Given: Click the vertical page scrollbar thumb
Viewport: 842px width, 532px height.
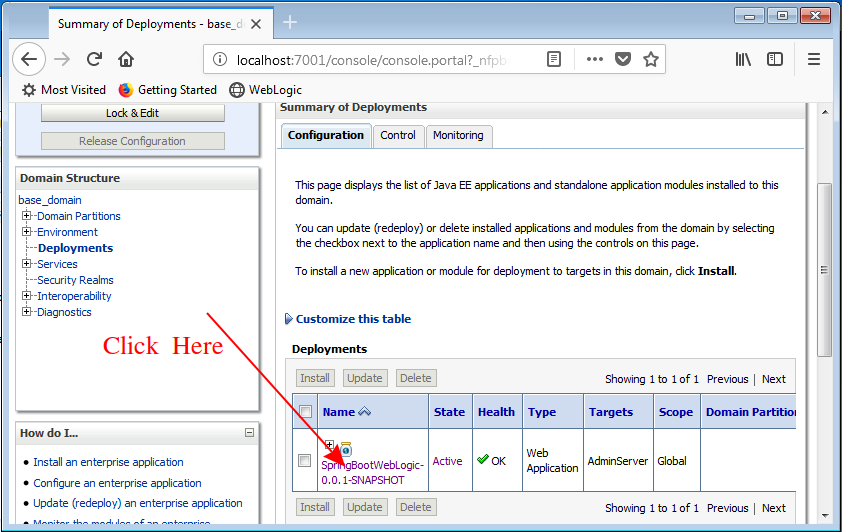Looking at the screenshot, I should click(824, 270).
